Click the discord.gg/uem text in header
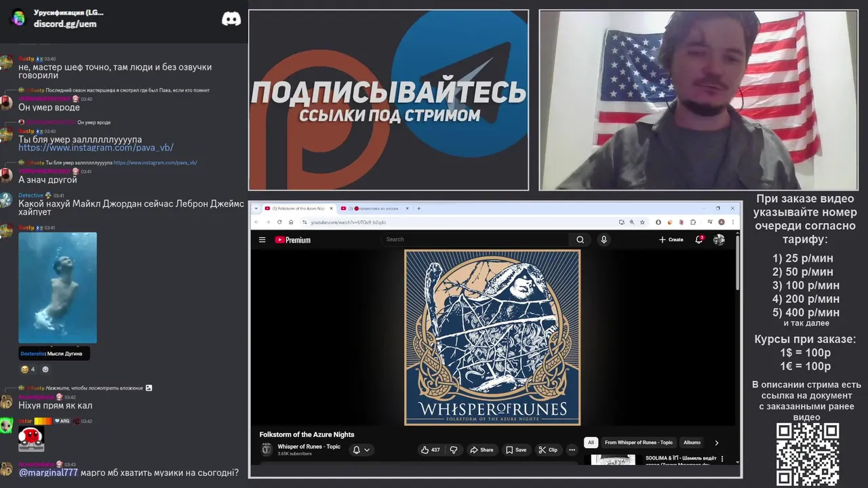868x488 pixels. (x=65, y=24)
